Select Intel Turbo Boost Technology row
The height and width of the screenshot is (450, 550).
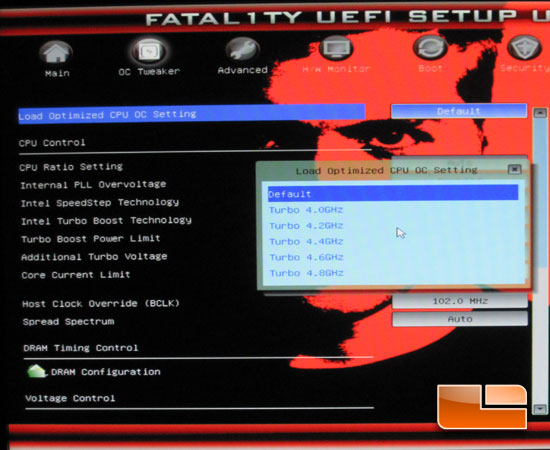pyautogui.click(x=106, y=221)
